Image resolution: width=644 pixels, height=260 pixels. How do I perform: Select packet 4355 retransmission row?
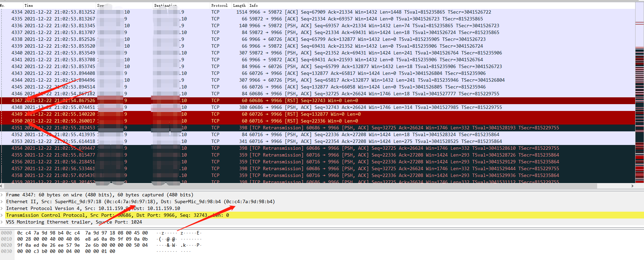click(x=318, y=155)
